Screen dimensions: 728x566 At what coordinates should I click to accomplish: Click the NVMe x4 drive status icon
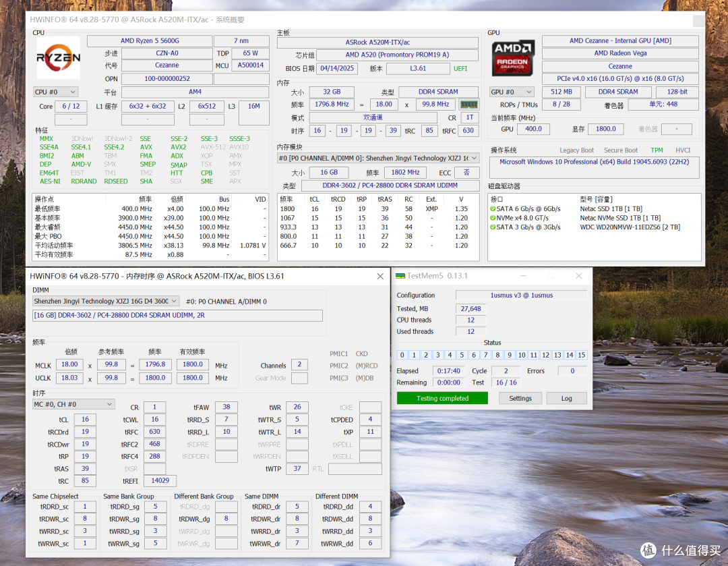(493, 218)
